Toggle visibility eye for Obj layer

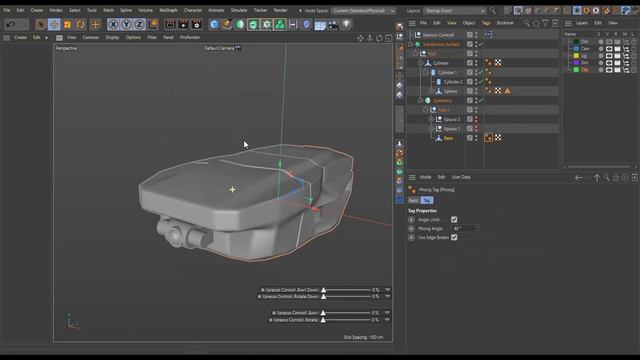[x=609, y=69]
